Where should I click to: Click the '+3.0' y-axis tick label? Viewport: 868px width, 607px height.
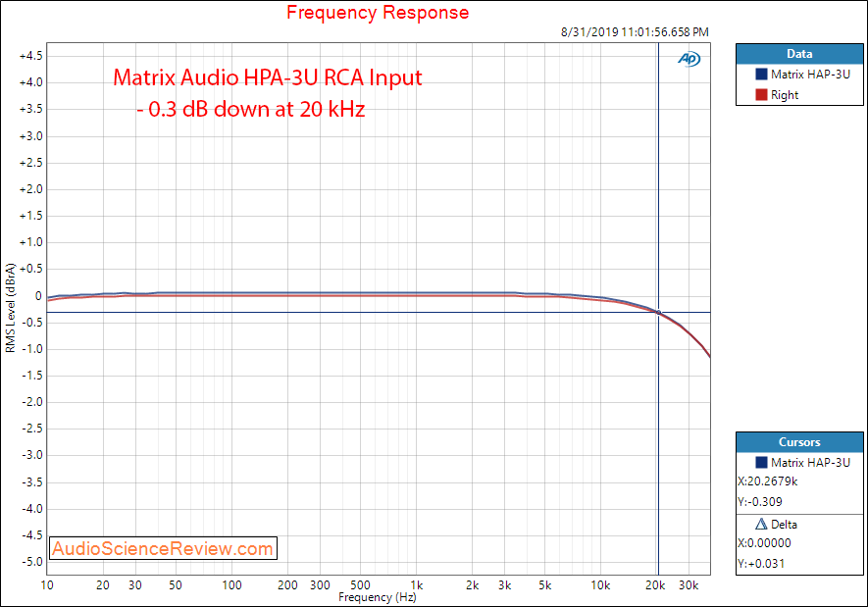click(31, 136)
